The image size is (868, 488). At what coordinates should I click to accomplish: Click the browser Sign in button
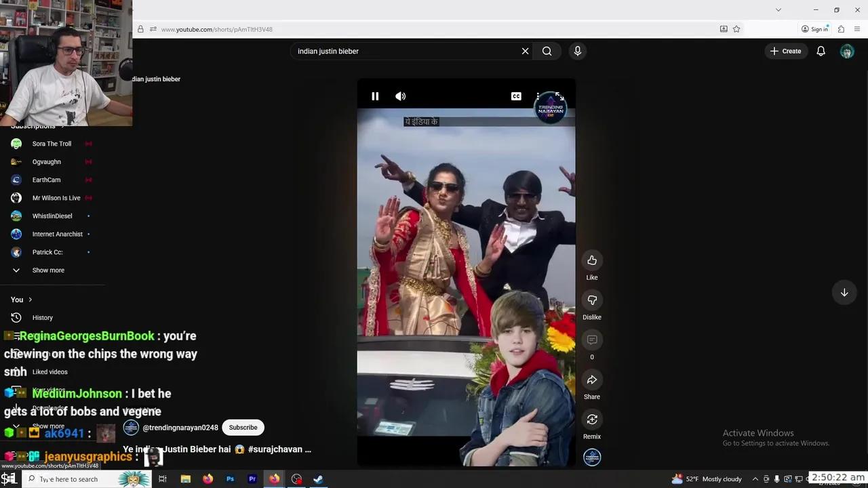(x=814, y=29)
